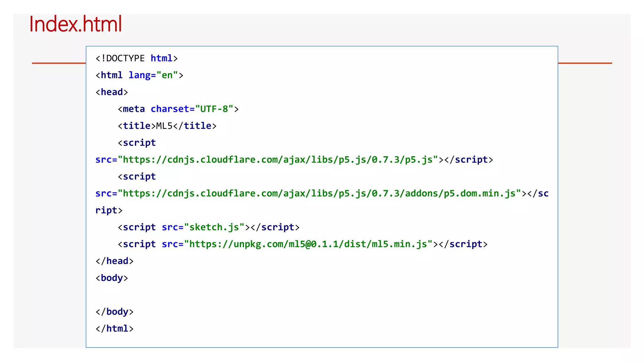Click the p5.js cdnjs source URL
644x362 pixels.
pyautogui.click(x=278, y=160)
